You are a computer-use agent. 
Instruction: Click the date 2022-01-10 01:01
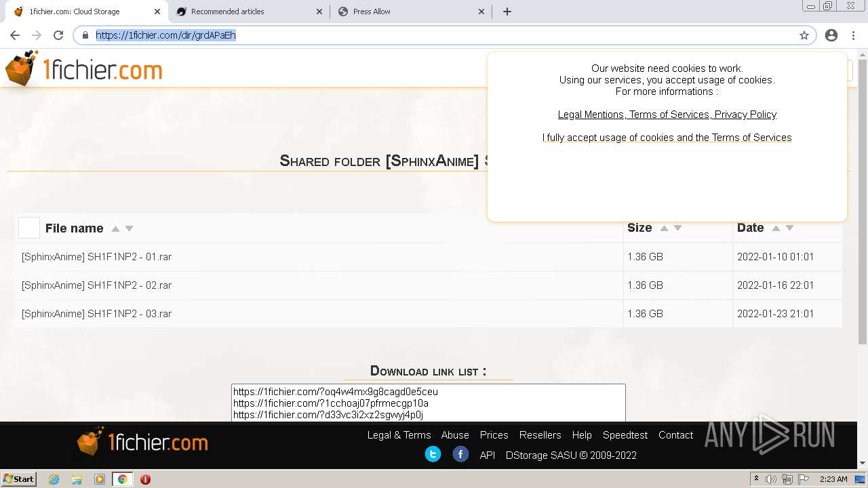coord(775,257)
